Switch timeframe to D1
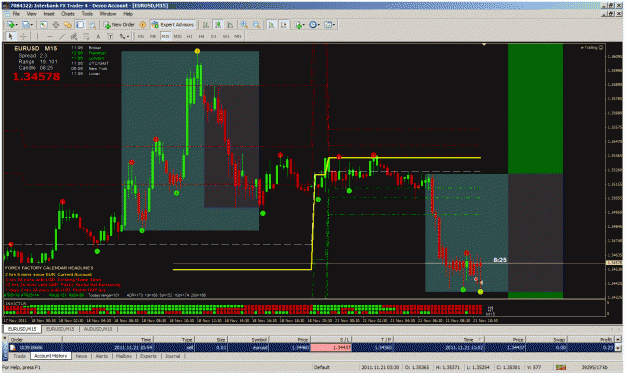The image size is (625, 373). (214, 36)
